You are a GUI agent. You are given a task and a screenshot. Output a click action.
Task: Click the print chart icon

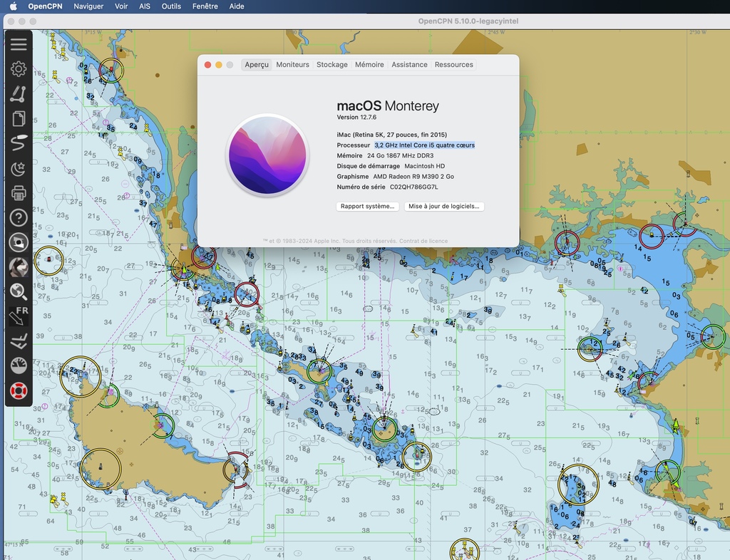[19, 192]
